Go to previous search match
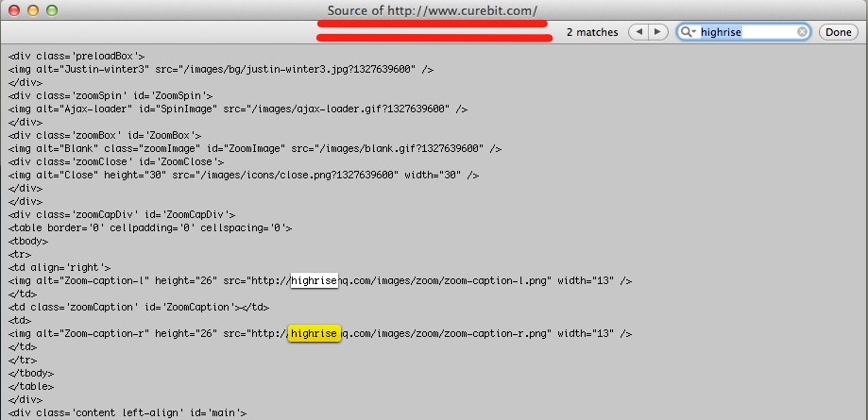The image size is (868, 420). [x=638, y=32]
